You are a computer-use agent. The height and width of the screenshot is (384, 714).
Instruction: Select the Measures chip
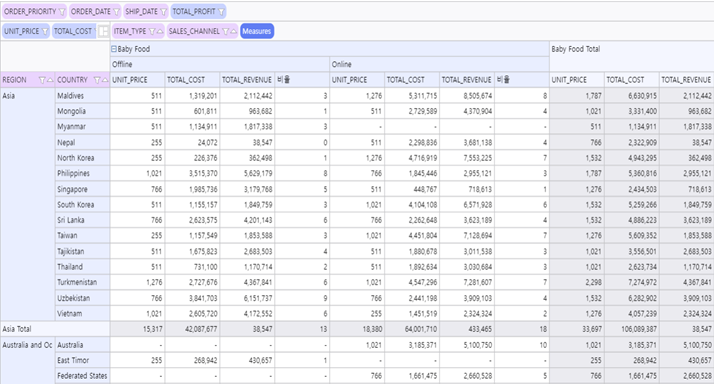point(257,31)
